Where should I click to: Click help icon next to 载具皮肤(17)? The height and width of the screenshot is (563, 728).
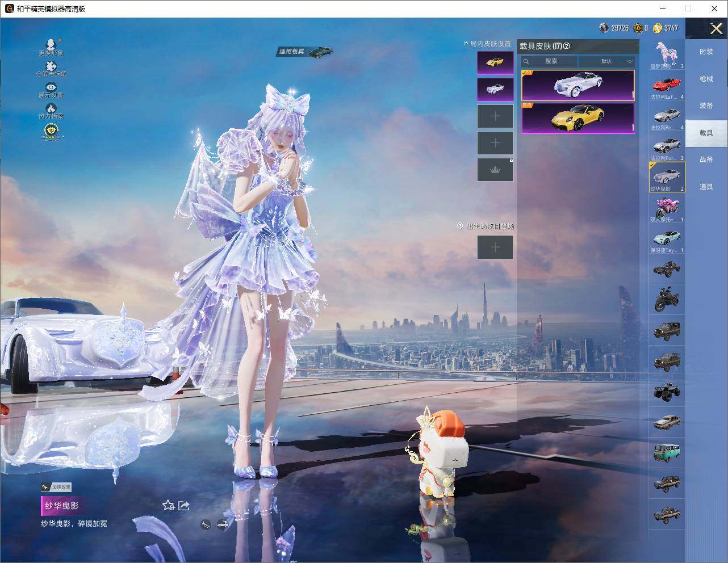[x=566, y=46]
